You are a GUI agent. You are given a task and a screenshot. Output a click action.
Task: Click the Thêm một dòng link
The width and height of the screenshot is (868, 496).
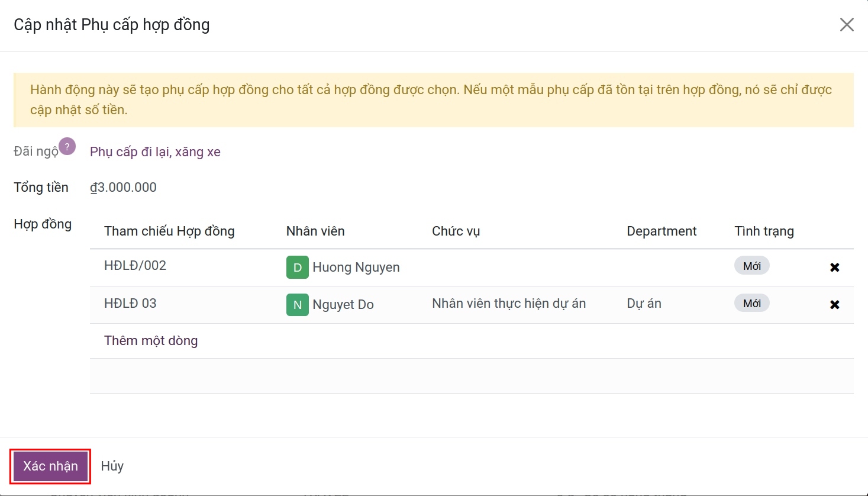pyautogui.click(x=151, y=341)
